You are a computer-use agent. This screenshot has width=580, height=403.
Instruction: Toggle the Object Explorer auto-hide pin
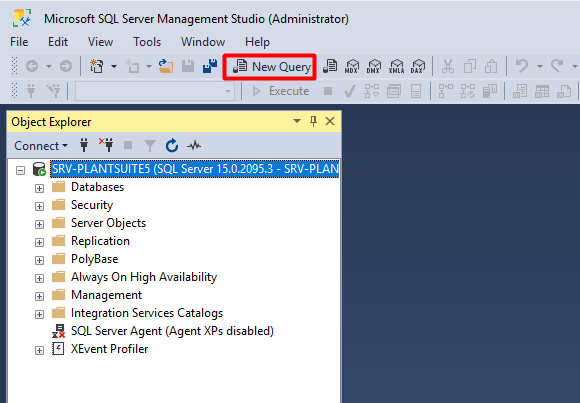pyautogui.click(x=313, y=121)
